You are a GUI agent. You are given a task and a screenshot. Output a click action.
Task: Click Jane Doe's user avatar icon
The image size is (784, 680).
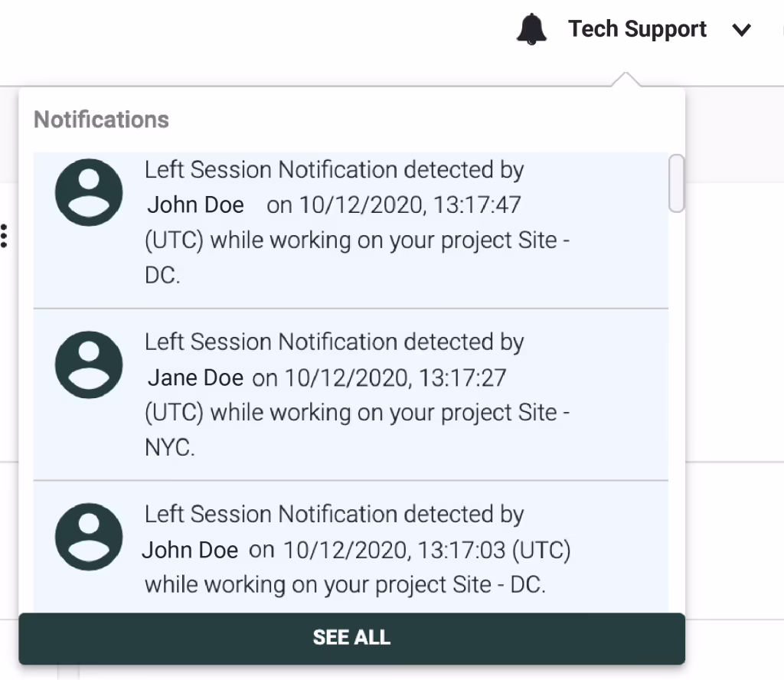89,365
